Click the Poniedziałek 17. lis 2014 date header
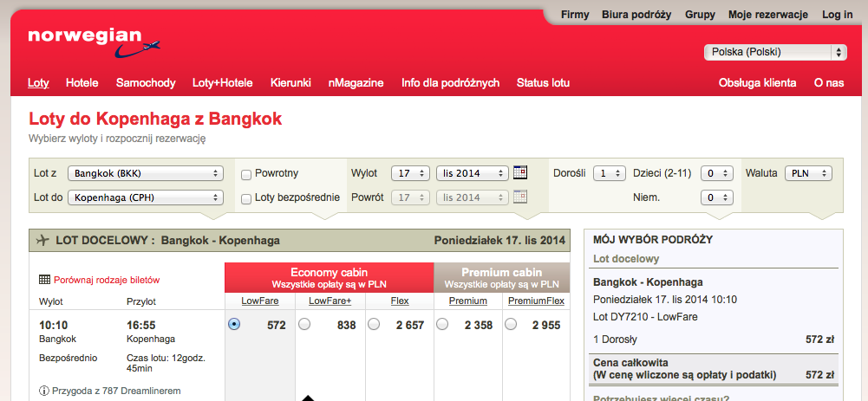Image resolution: width=868 pixels, height=401 pixels. click(499, 241)
